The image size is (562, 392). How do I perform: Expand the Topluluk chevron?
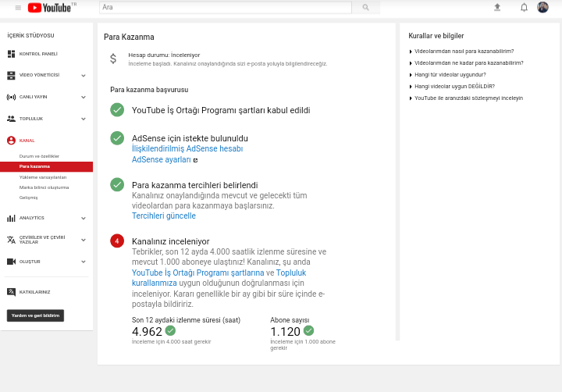coord(84,119)
